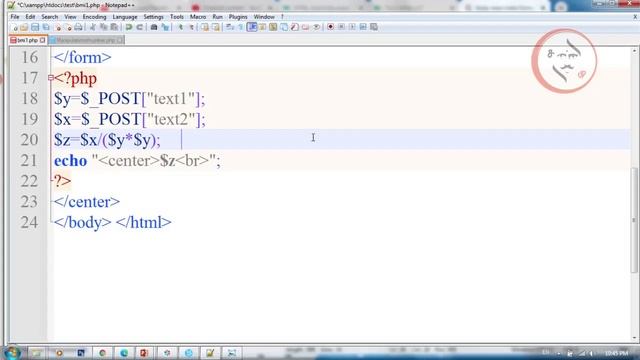Open the Settings menu

(x=153, y=17)
